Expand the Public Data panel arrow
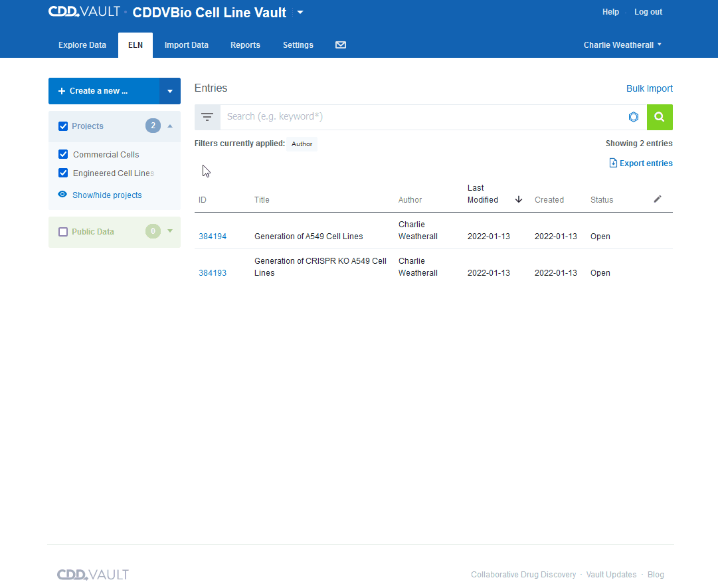The image size is (718, 588). point(170,231)
